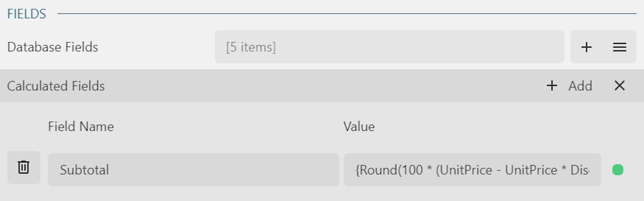
Task: Click the reorder list icon next to the plus
Action: point(620,47)
